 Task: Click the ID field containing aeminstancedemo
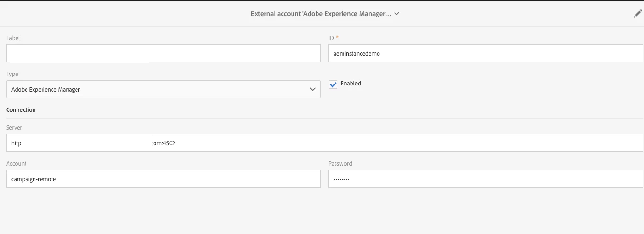click(x=485, y=54)
